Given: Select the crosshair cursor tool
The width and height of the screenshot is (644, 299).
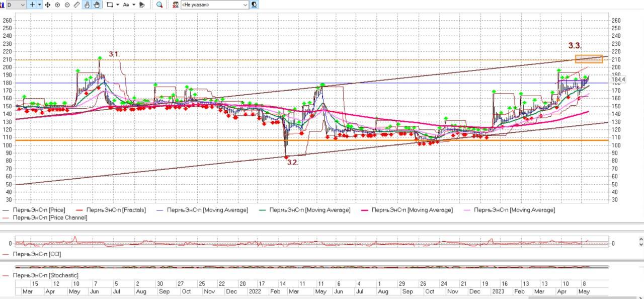Looking at the screenshot, I should click(x=33, y=5).
